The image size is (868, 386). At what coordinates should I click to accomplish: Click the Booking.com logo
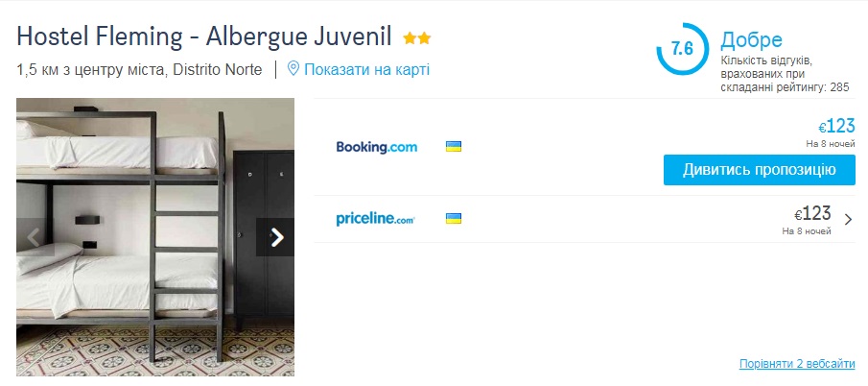[376, 147]
